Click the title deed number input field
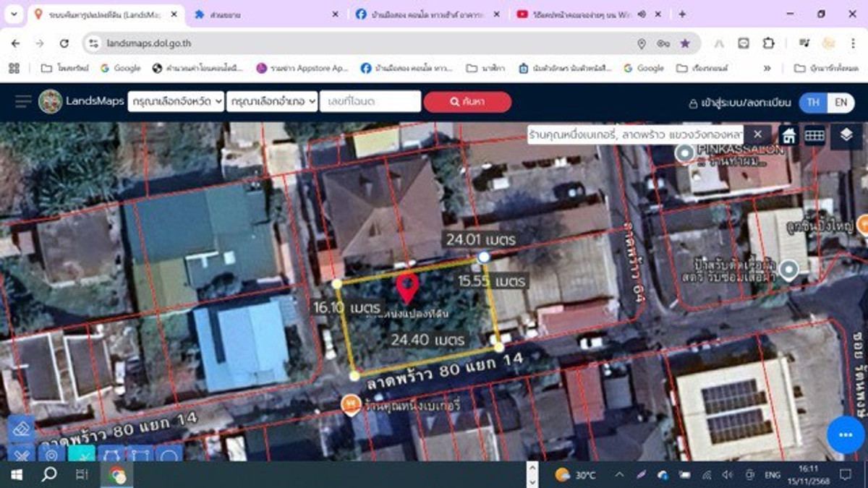 coord(370,102)
